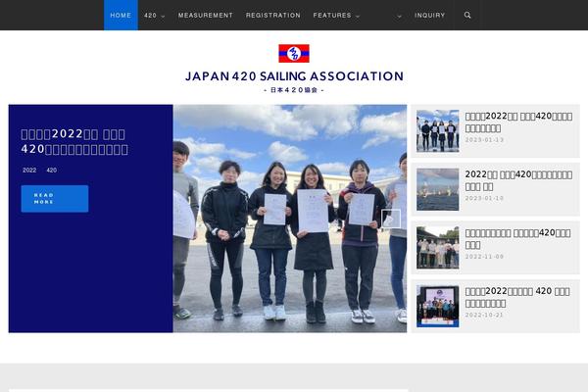
Task: Open sea photo thumbnail of 2023-01-10 article
Action: 438,189
